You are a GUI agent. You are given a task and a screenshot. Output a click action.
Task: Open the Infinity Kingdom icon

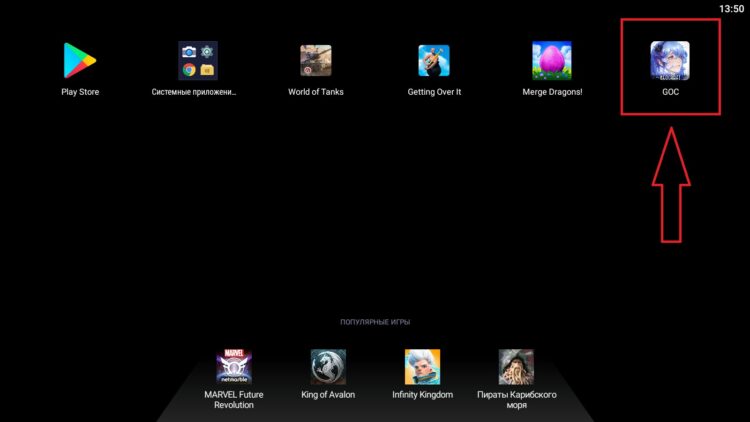pos(422,367)
